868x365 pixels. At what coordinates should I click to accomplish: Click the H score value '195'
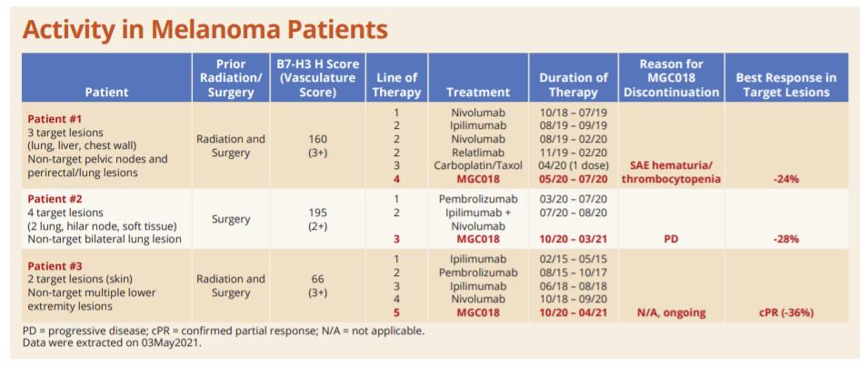(x=317, y=212)
